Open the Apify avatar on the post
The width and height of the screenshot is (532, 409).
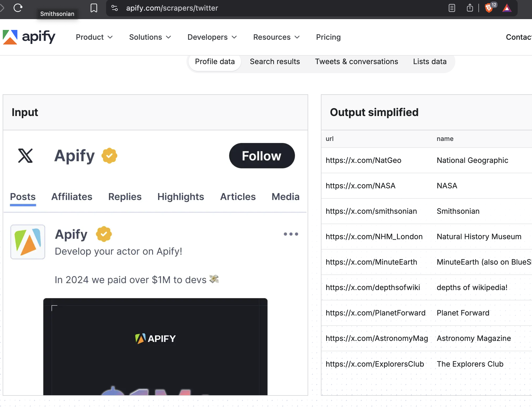tap(28, 242)
